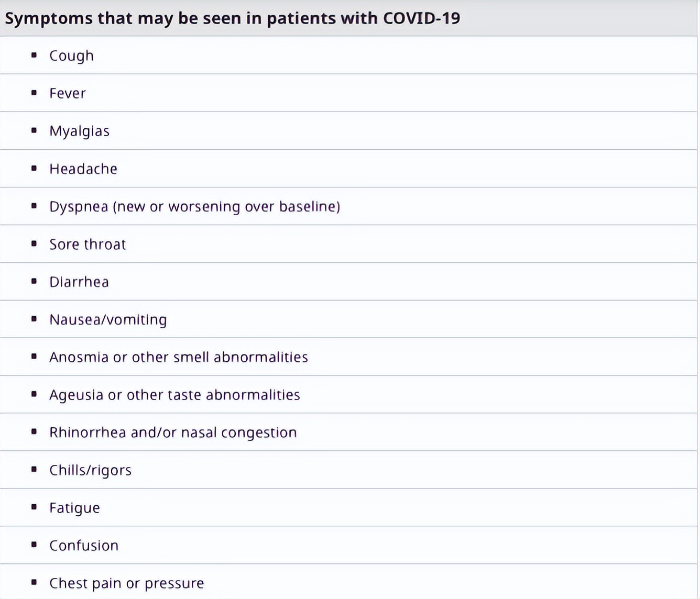Click the table header about COVID-19 symptoms
Image resolution: width=700 pixels, height=599 pixels.
click(x=232, y=18)
